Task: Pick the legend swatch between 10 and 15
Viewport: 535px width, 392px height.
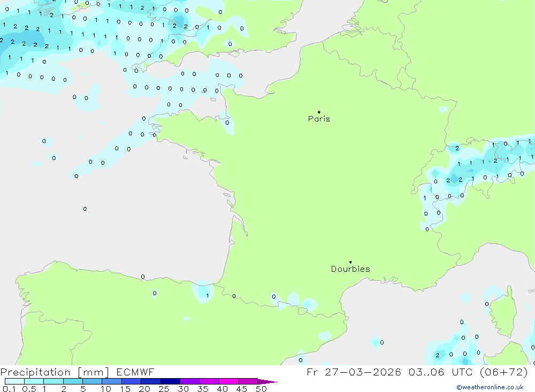Action: [112, 381]
